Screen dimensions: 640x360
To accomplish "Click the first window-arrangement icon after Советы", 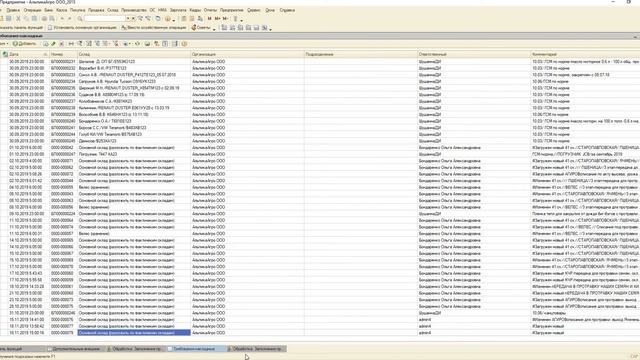I will coord(224,28).
